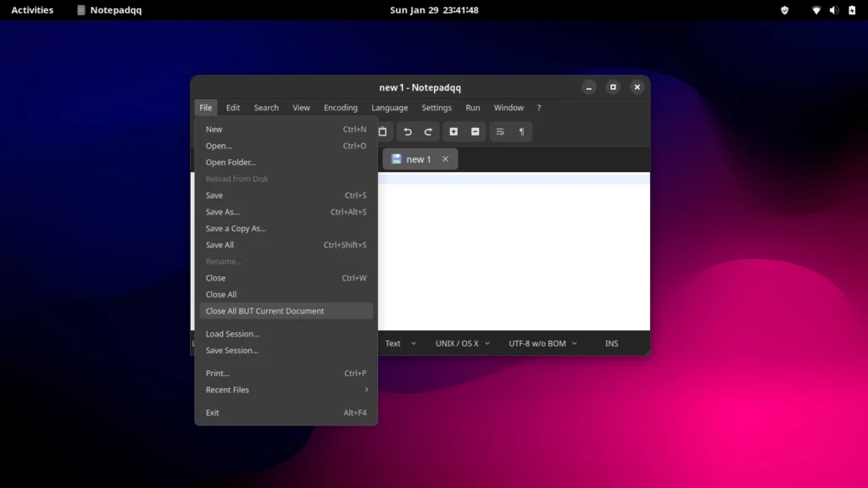The width and height of the screenshot is (868, 488).
Task: Show all characters with the pilcrow icon
Action: coord(521,131)
